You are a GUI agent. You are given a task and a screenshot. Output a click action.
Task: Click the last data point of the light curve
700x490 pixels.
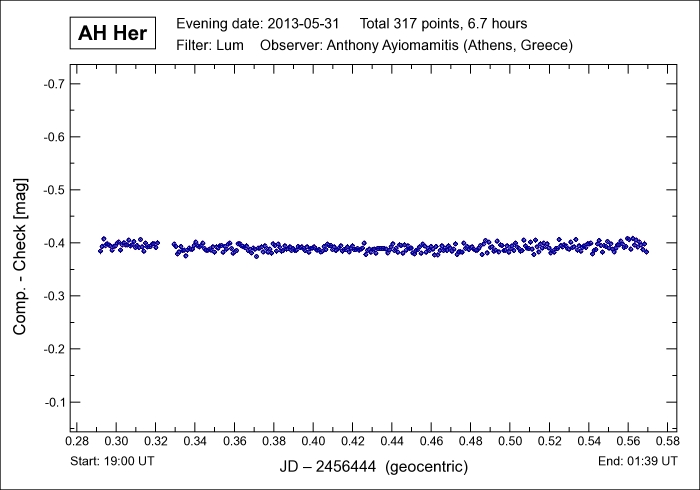click(x=647, y=251)
